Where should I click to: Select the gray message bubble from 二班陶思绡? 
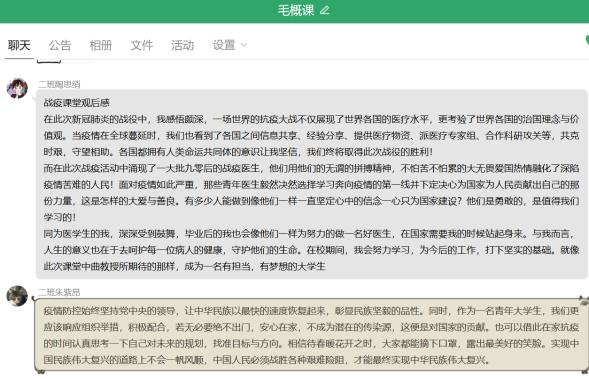tap(311, 184)
